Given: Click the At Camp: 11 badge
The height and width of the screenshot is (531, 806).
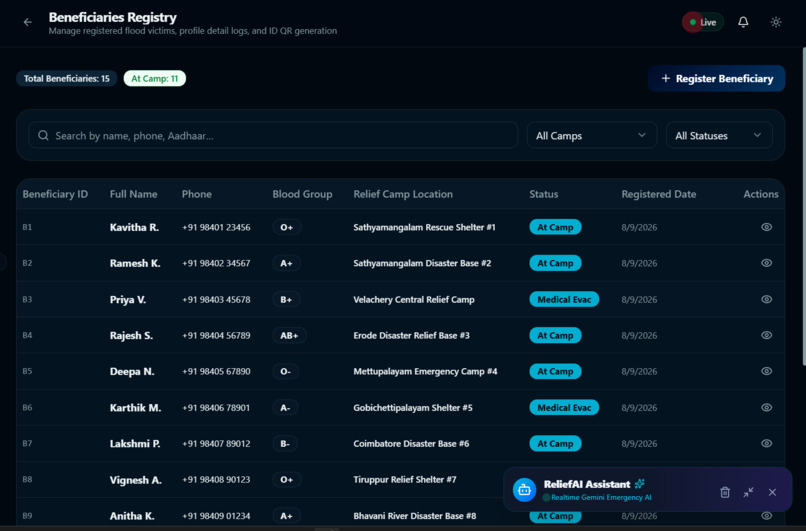Looking at the screenshot, I should [155, 78].
